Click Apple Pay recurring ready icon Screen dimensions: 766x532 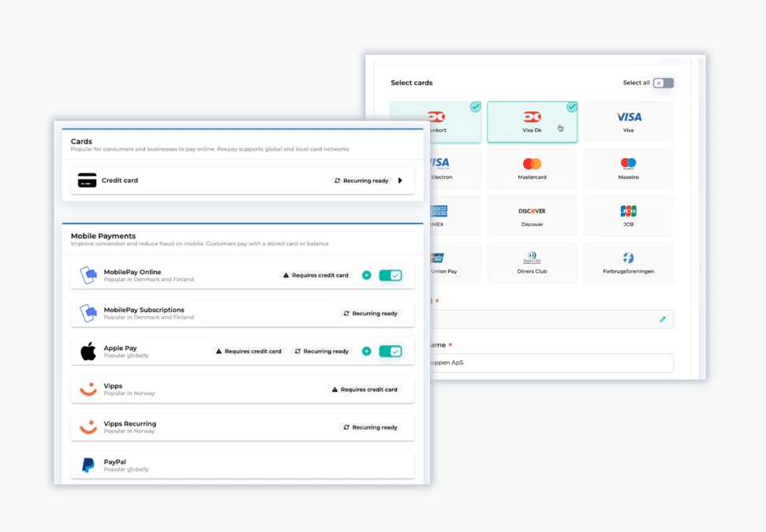297,352
